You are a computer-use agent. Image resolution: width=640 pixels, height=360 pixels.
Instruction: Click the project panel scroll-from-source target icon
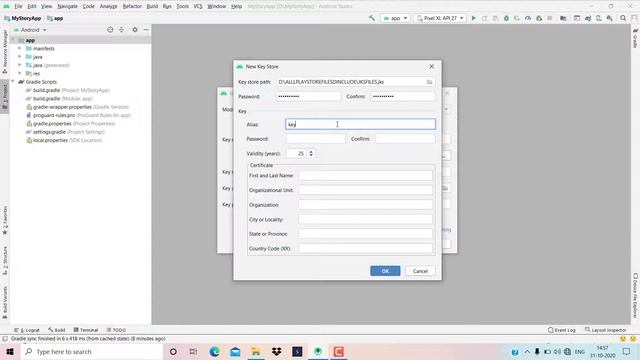[110, 30]
